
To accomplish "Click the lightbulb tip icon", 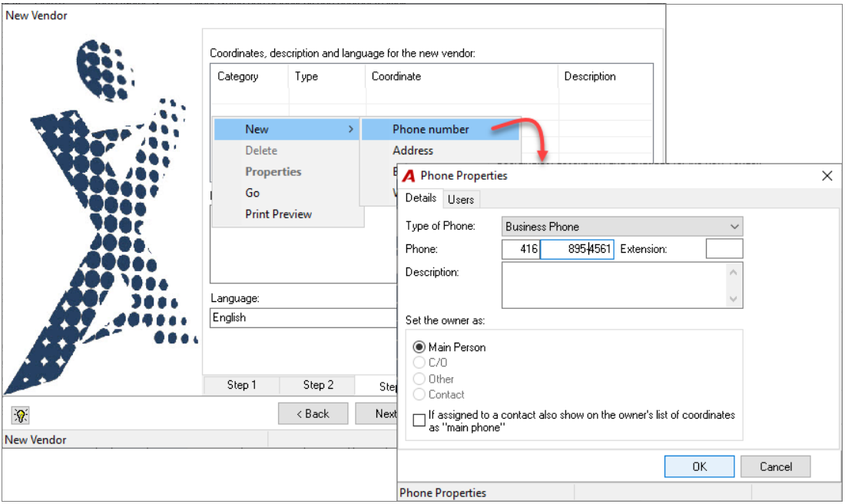I will click(21, 415).
